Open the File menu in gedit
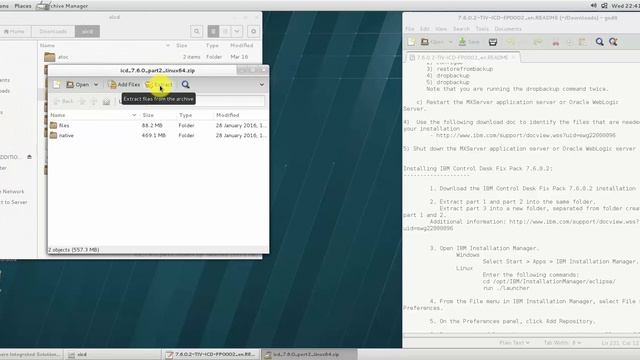640x360 pixels. coord(409,29)
